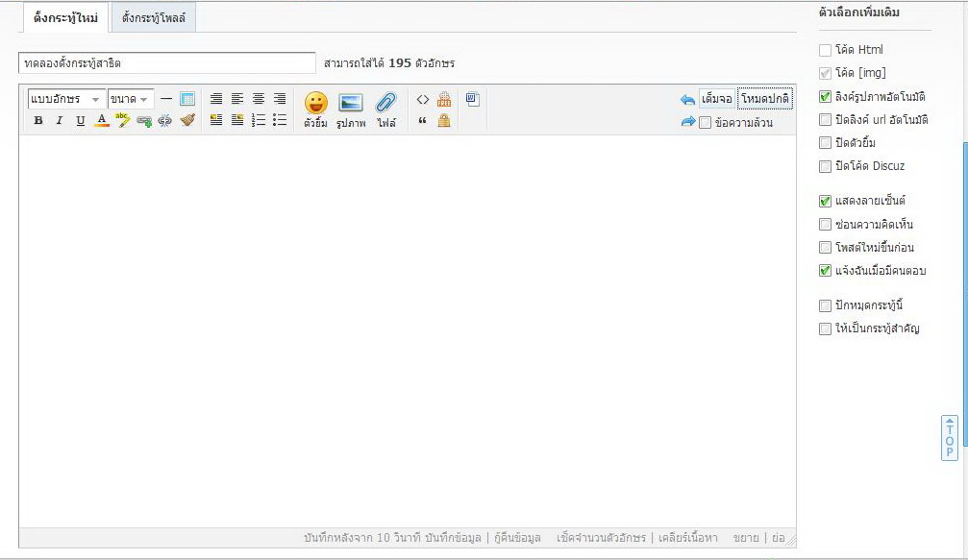
Task: Click the เต็มจอ fullscreen button
Action: [717, 99]
